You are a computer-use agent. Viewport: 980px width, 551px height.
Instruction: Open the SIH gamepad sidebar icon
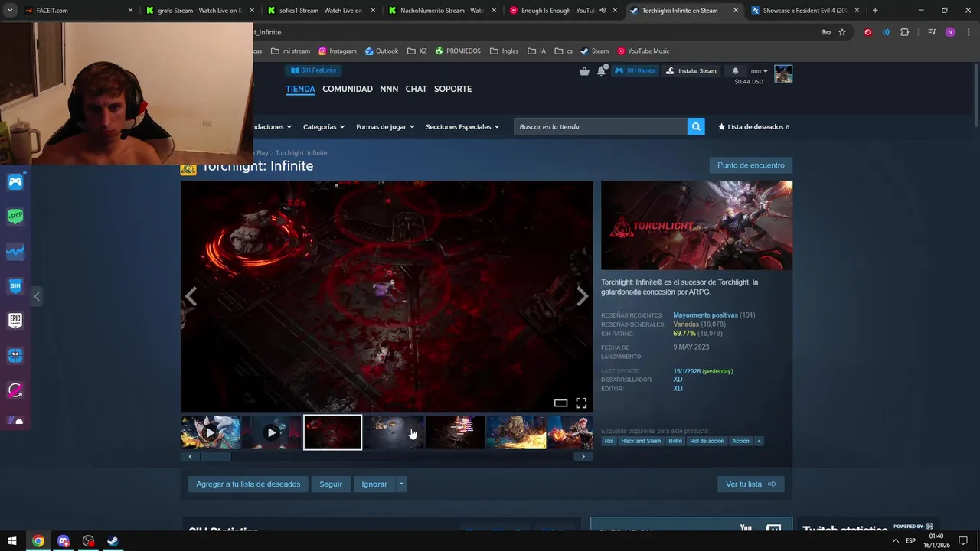15,182
